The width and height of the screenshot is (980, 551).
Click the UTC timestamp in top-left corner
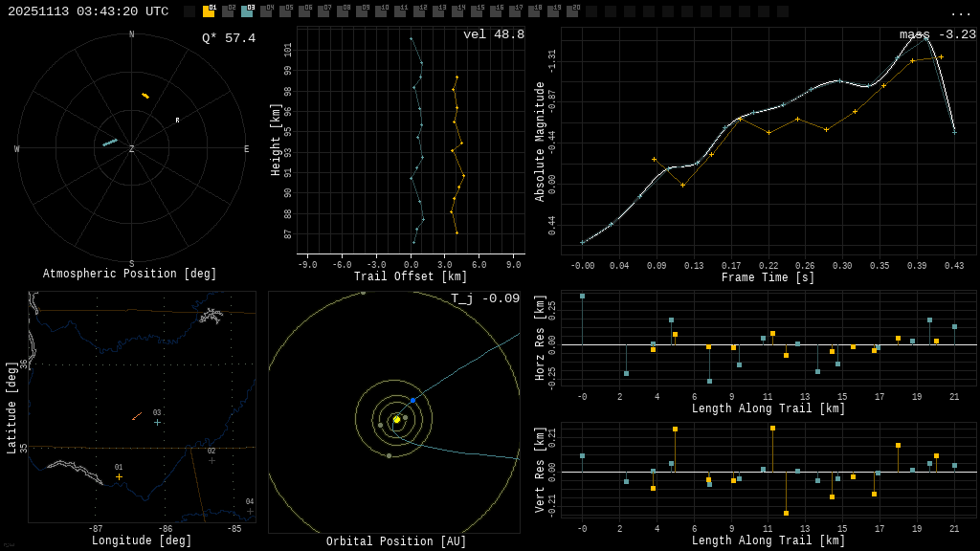pyautogui.click(x=88, y=11)
